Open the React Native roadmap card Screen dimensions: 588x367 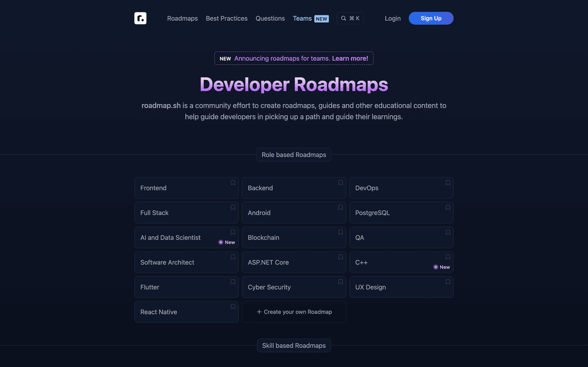pyautogui.click(x=186, y=312)
